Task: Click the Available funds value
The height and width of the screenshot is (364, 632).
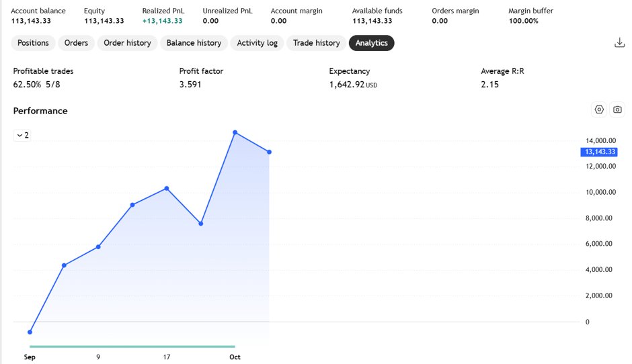Action: point(372,21)
